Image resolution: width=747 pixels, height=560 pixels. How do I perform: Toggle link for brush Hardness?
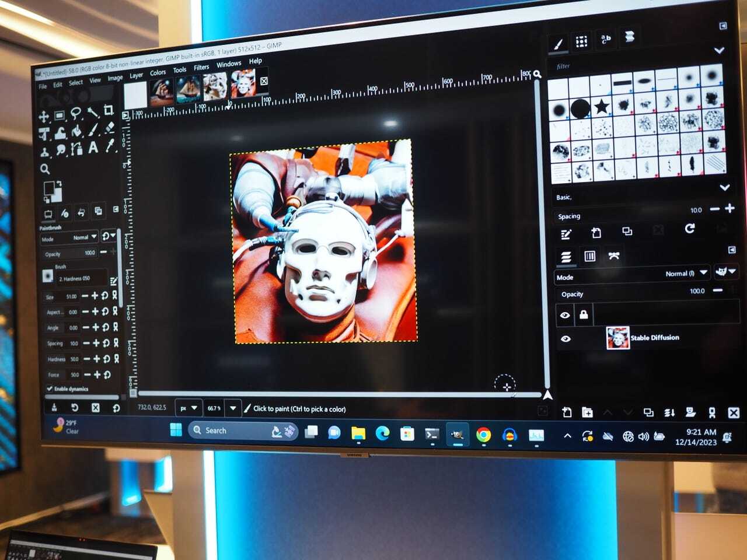pos(116,358)
